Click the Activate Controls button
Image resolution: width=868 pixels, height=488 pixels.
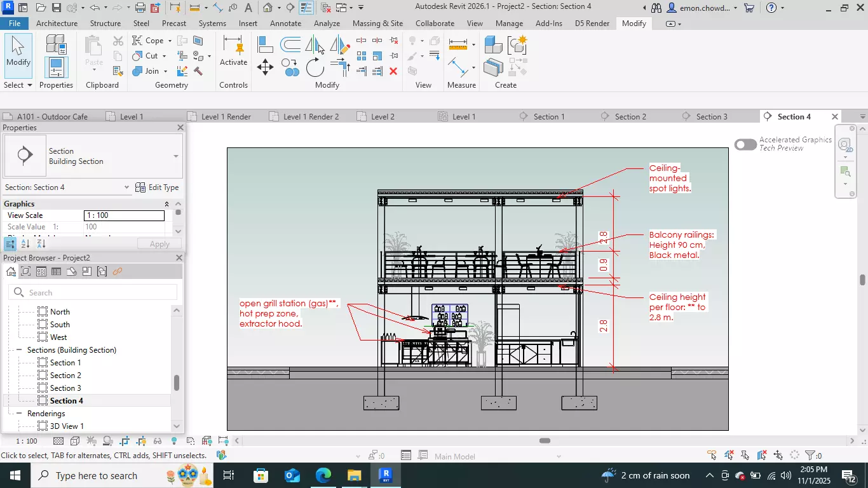click(233, 51)
